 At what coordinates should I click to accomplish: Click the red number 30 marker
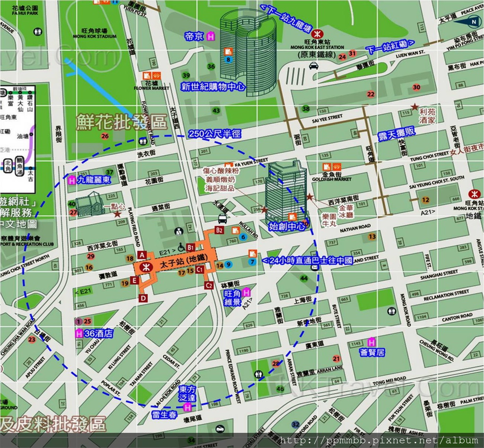416,87
